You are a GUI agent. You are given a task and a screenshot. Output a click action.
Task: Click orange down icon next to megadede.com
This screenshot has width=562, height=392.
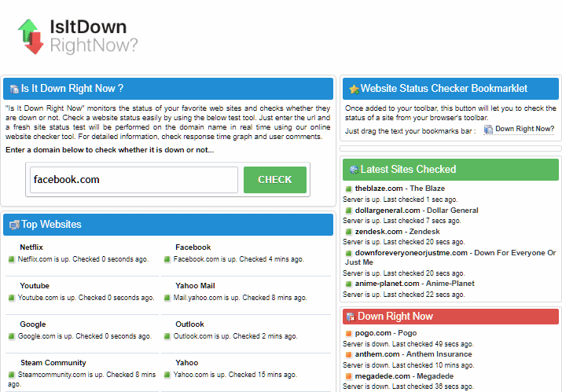pos(348,376)
